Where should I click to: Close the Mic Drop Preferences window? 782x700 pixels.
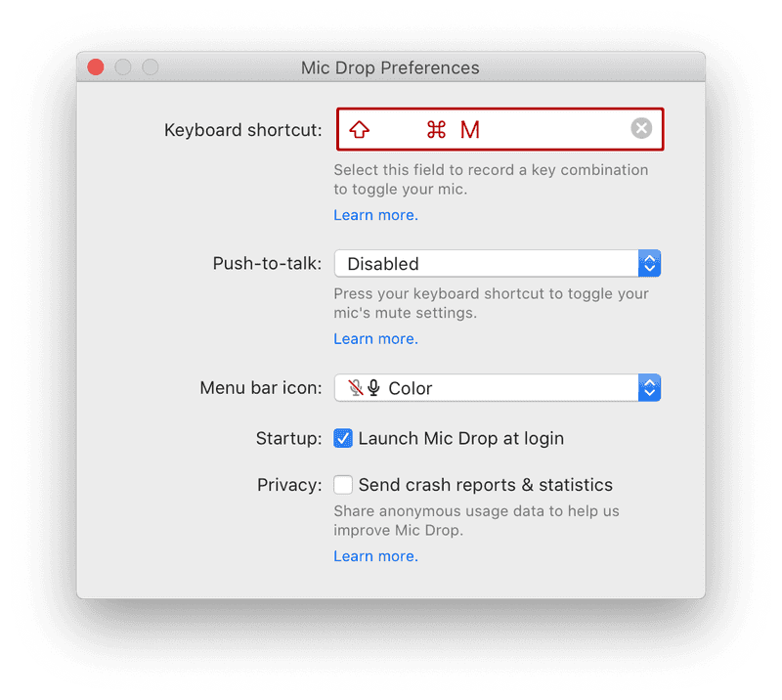tap(95, 66)
